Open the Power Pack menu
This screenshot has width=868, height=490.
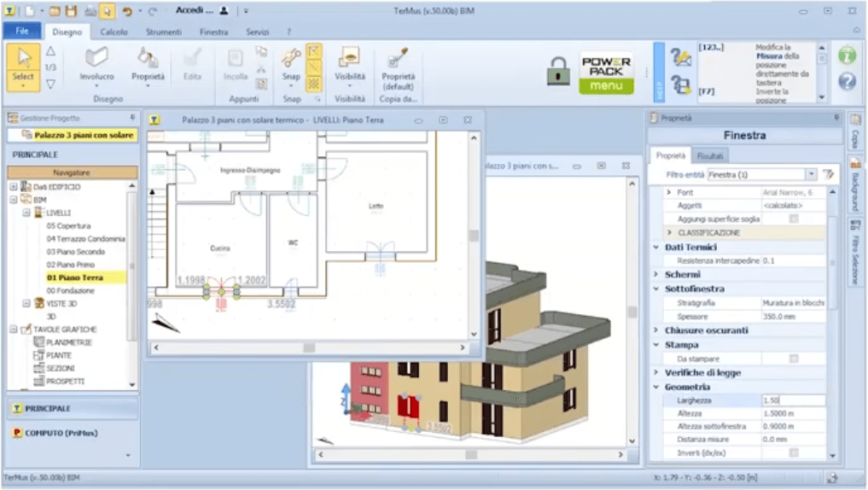[x=606, y=73]
